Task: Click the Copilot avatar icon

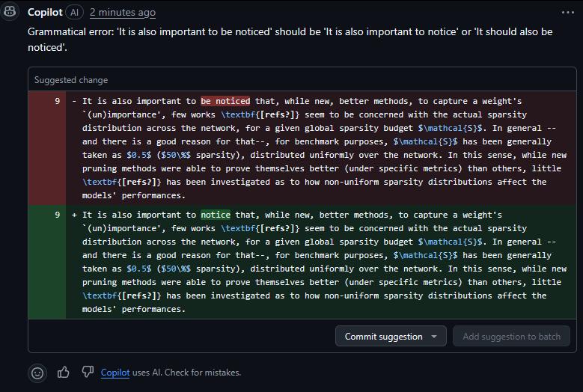Action: (x=9, y=11)
